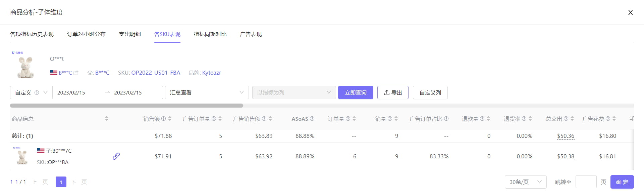Viewport: 644px width, 195px height.
Task: Focus the 跳转至 page number input
Action: [x=586, y=182]
